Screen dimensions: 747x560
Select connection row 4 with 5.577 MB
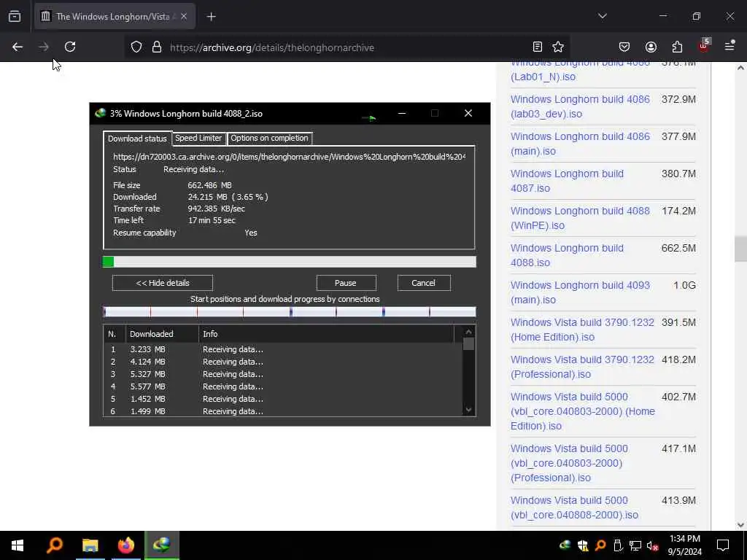[x=283, y=386]
